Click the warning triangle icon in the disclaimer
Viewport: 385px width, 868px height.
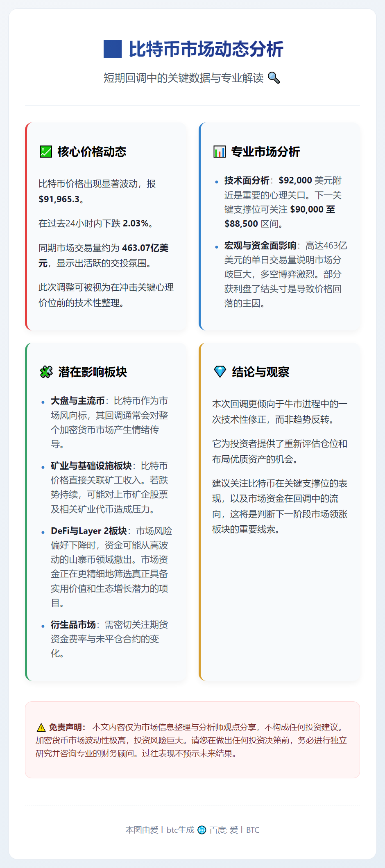point(41,728)
